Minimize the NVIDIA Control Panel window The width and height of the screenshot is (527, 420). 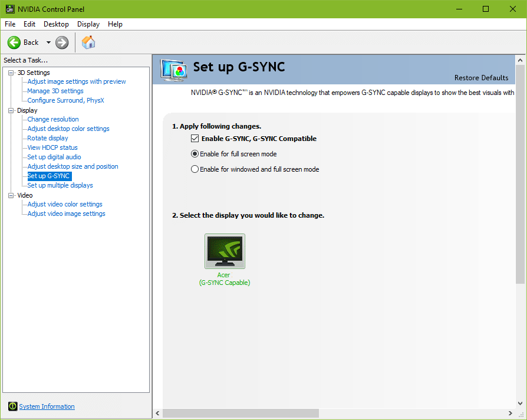[x=459, y=9]
